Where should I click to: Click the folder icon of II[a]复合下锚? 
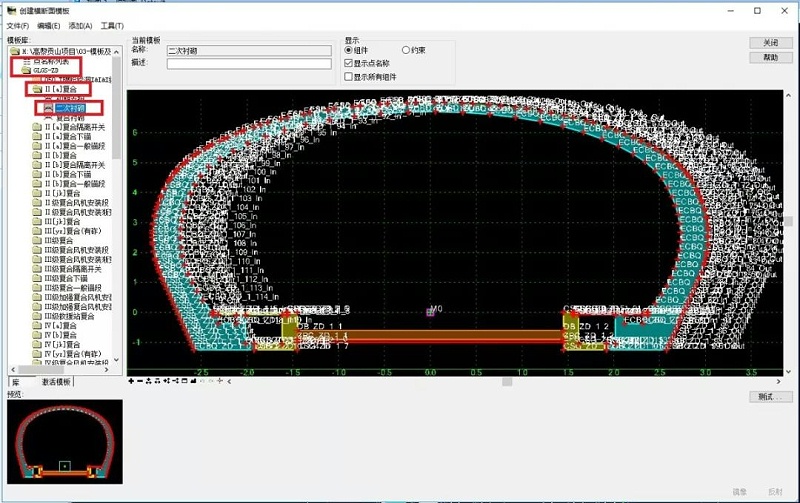(37, 137)
